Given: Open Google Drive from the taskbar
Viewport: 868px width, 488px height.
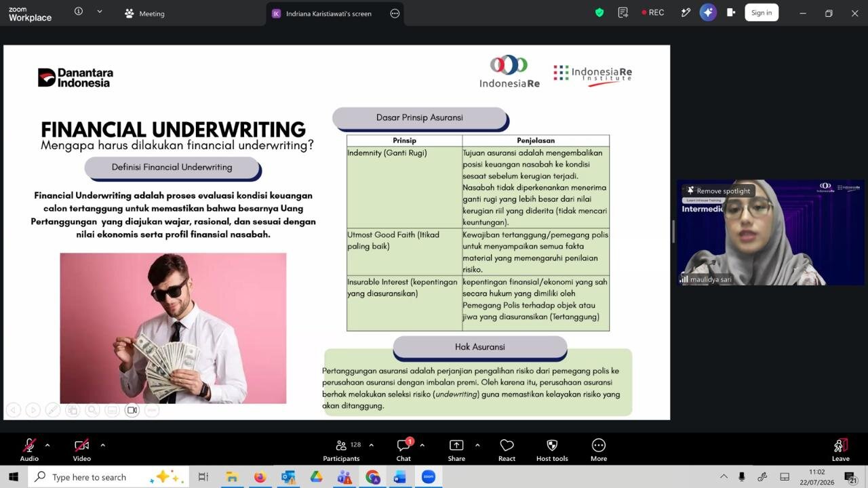Looking at the screenshot, I should tap(316, 477).
